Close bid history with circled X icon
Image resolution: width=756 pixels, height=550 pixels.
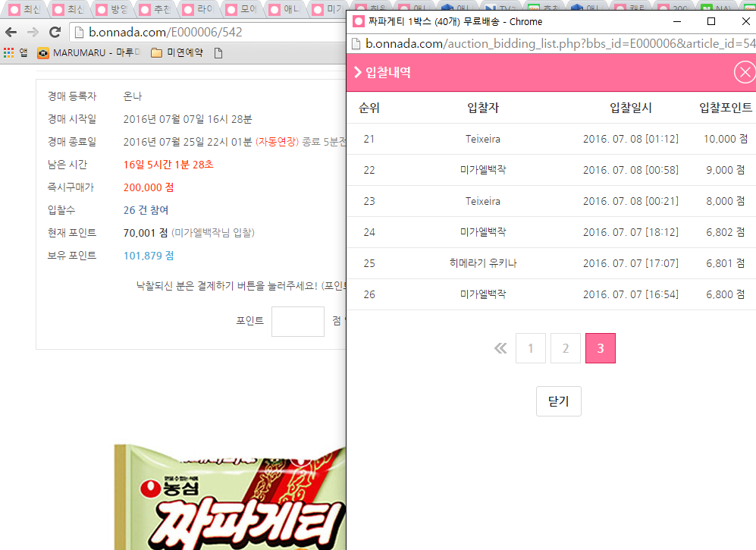coord(745,73)
